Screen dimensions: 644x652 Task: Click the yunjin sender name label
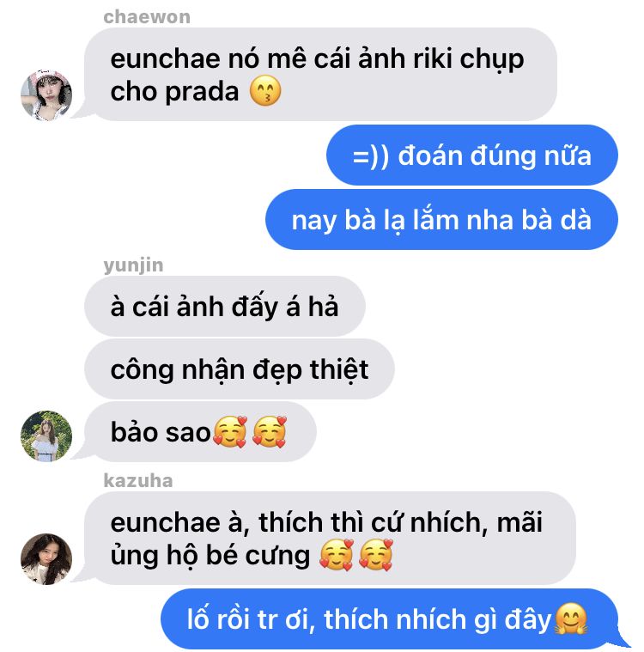133,265
